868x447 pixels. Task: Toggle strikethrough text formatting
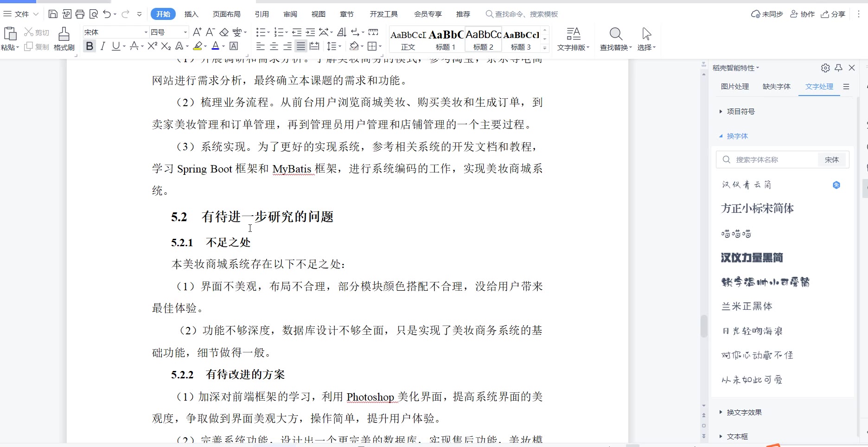pos(134,46)
